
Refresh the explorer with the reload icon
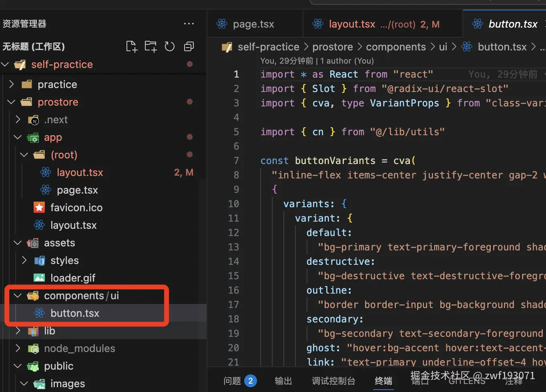[x=170, y=46]
